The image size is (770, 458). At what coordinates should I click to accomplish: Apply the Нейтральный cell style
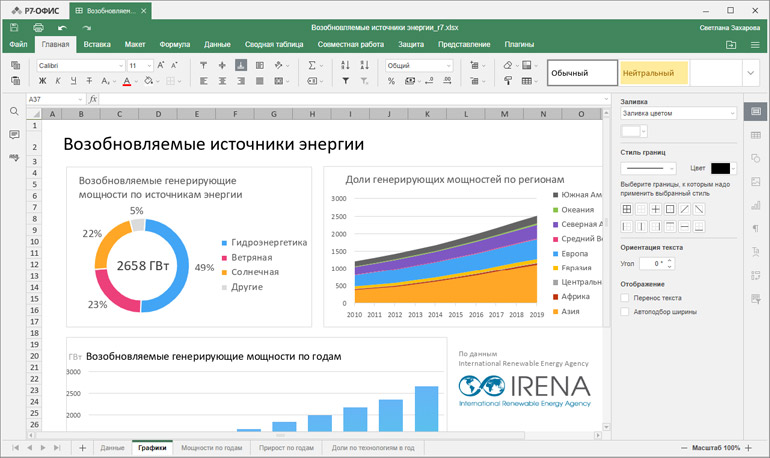click(x=653, y=73)
